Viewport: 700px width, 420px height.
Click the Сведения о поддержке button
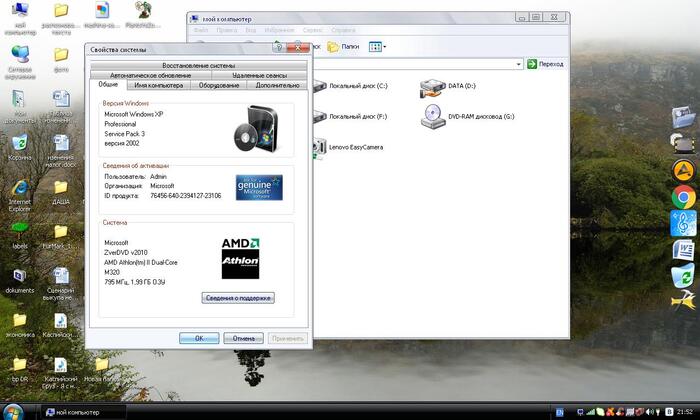point(237,298)
